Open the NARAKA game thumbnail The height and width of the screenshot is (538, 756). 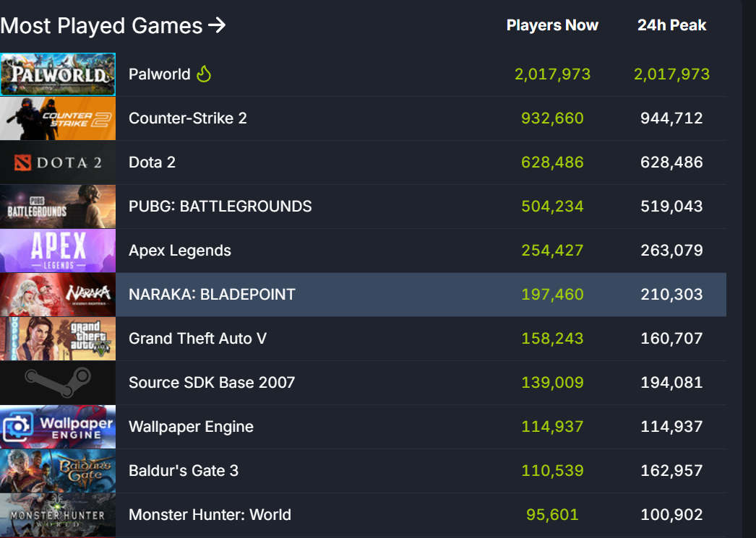(x=58, y=295)
